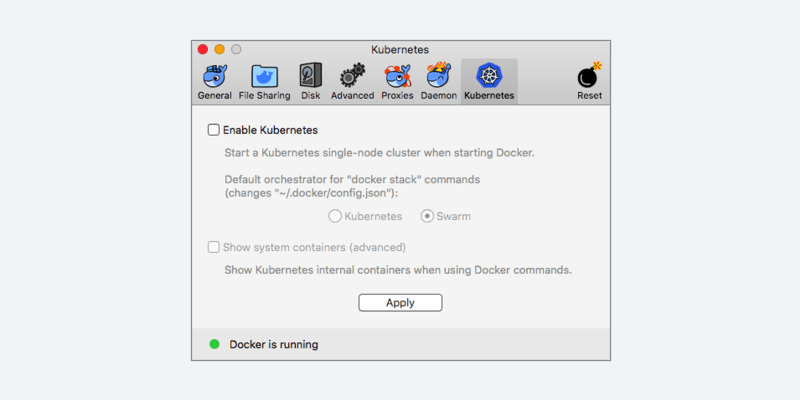Select the Kubernetes helm wheel tab
Viewport: 800px width, 400px height.
click(x=489, y=77)
